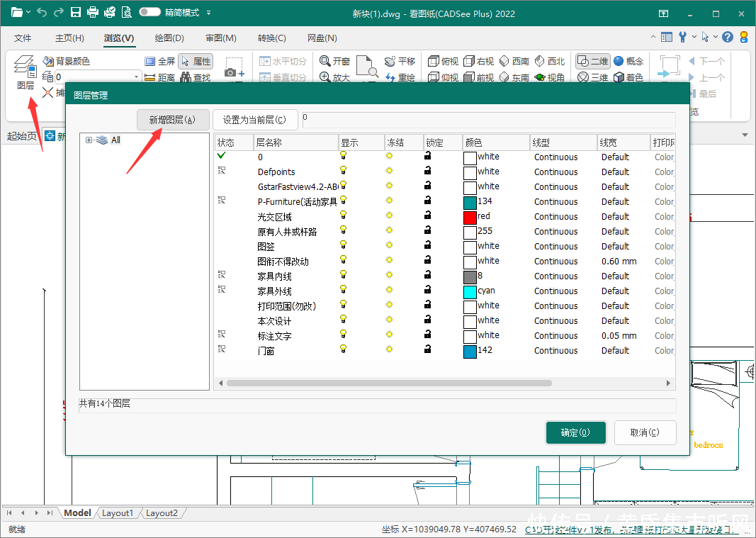Click the 确定(O) button
Viewport: 756px width, 538px height.
(x=575, y=432)
